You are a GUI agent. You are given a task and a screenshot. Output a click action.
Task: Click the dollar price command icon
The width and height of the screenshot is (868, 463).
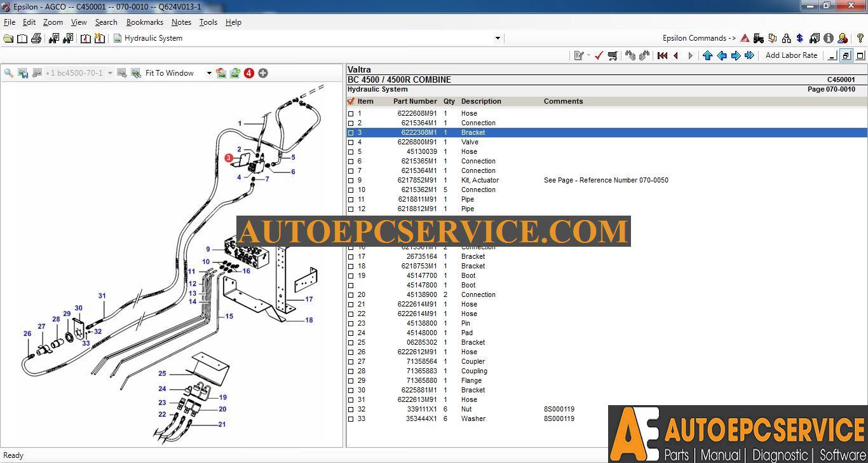point(800,38)
